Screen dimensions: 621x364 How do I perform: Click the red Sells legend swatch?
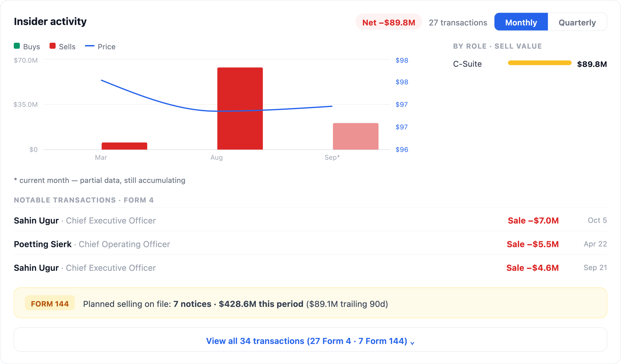pos(53,46)
